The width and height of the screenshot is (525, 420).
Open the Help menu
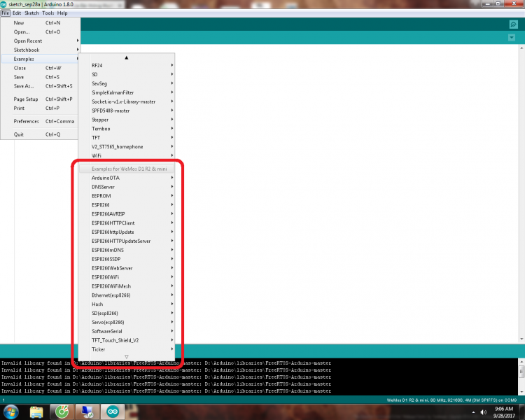pos(62,13)
